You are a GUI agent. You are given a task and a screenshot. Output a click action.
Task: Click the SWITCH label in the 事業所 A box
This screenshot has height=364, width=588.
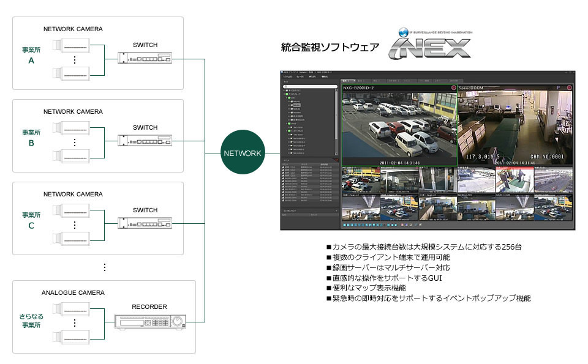click(145, 45)
